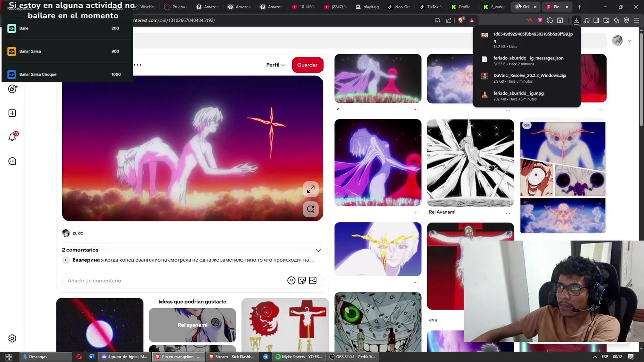Save pin with Guardar button
644x362 pixels.
coord(307,65)
